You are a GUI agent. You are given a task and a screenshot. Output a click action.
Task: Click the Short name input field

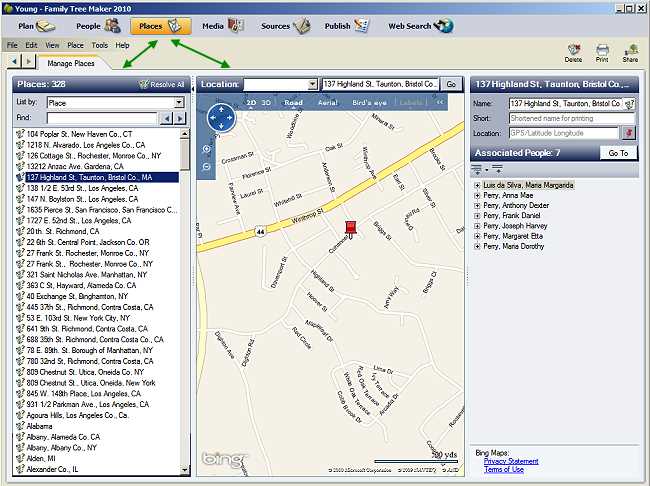[572, 119]
